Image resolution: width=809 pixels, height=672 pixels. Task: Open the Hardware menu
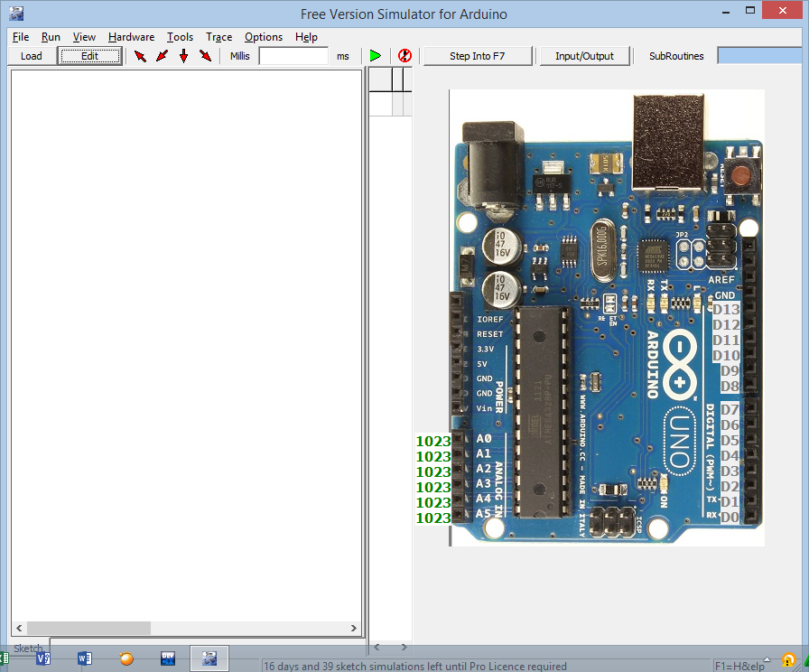131,37
